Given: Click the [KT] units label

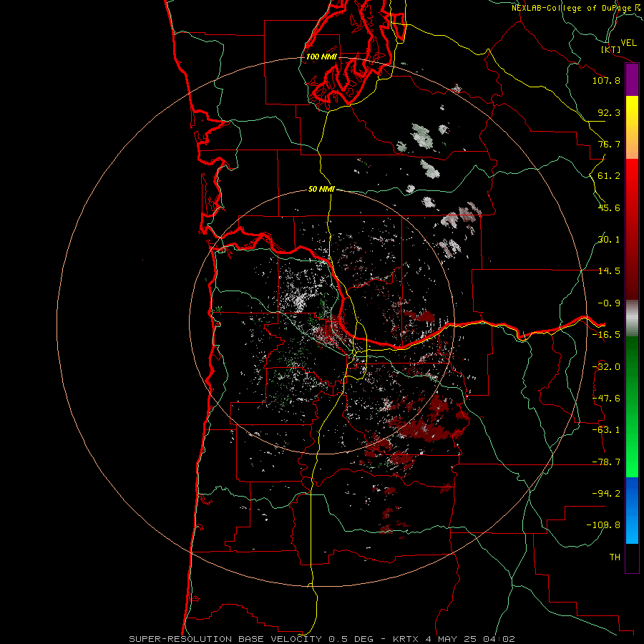Looking at the screenshot, I should [611, 49].
